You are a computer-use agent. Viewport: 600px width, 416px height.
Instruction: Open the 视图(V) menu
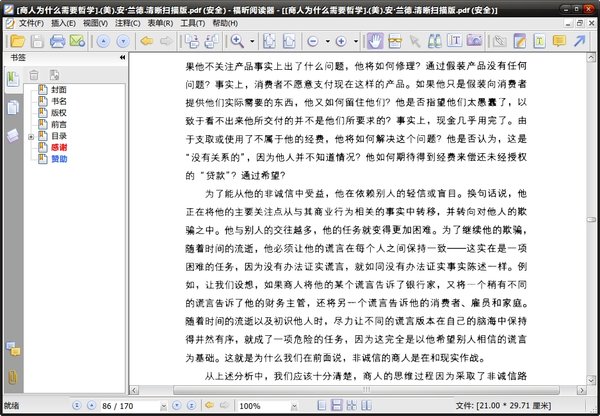point(96,20)
